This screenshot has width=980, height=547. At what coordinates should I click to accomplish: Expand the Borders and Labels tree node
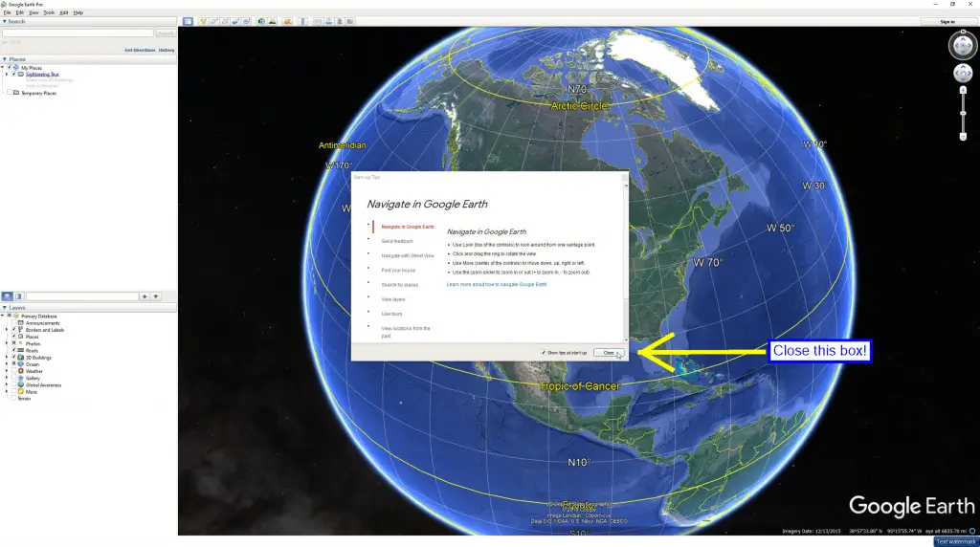pos(7,330)
